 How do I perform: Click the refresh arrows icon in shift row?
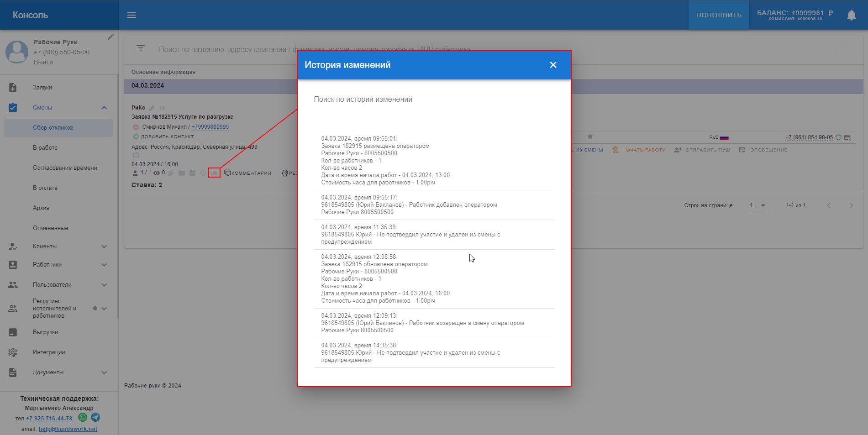coord(203,173)
